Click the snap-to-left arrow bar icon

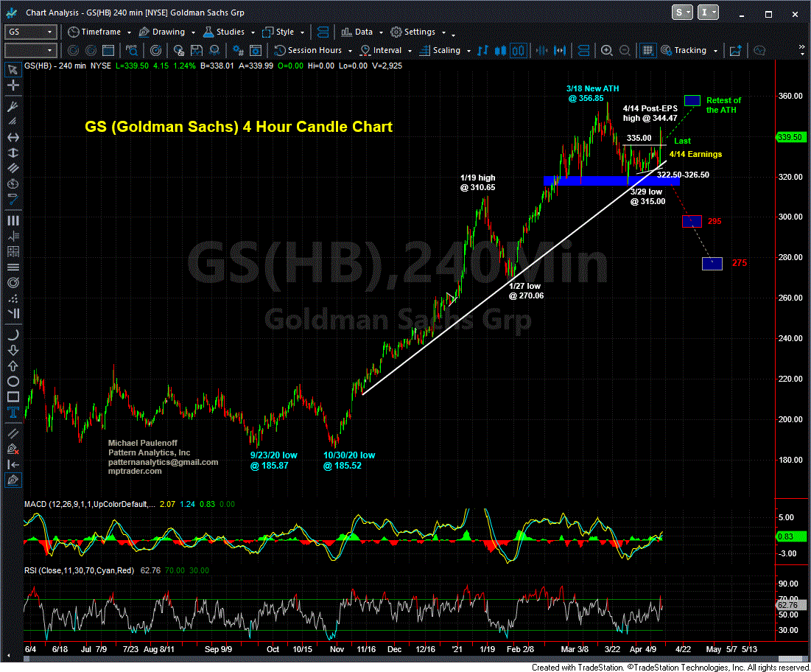coord(13,464)
